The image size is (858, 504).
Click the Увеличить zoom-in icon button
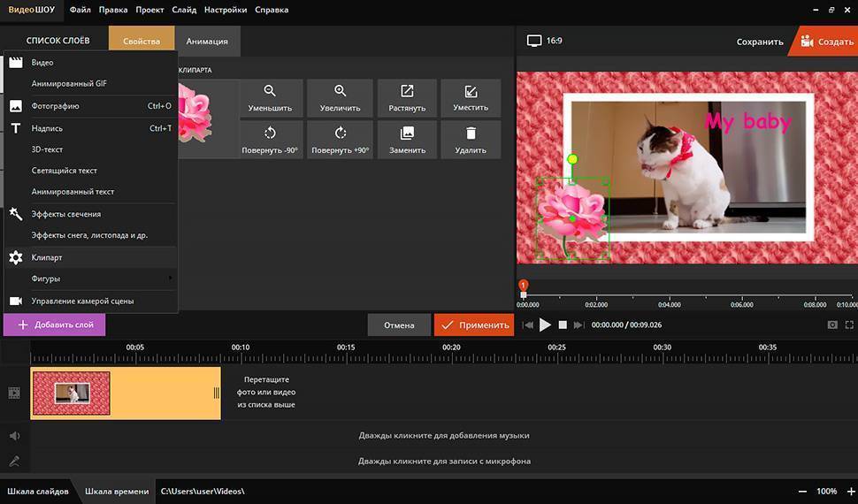(340, 96)
